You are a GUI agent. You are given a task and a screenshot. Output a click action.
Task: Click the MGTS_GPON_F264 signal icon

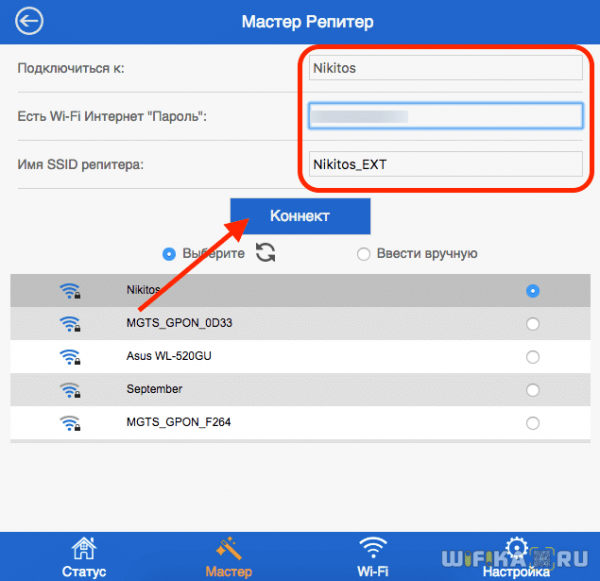point(70,423)
